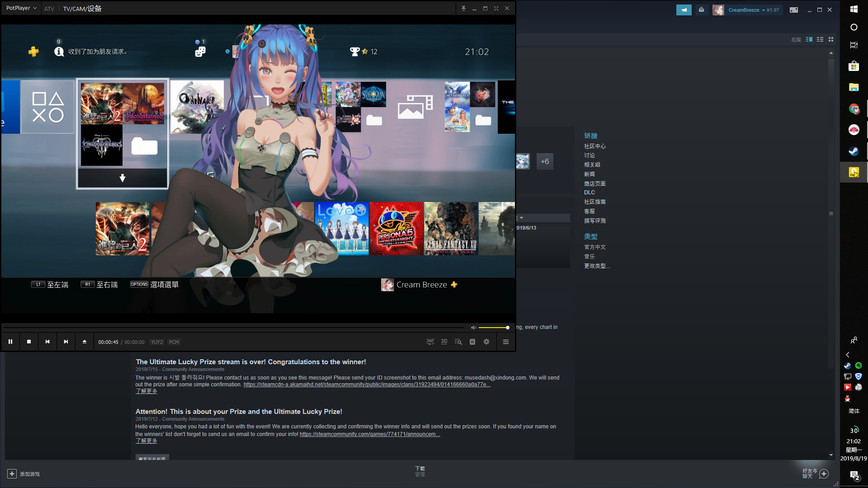Screen dimensions: 868x488
Task: Click the friends icon in video
Action: (x=200, y=52)
